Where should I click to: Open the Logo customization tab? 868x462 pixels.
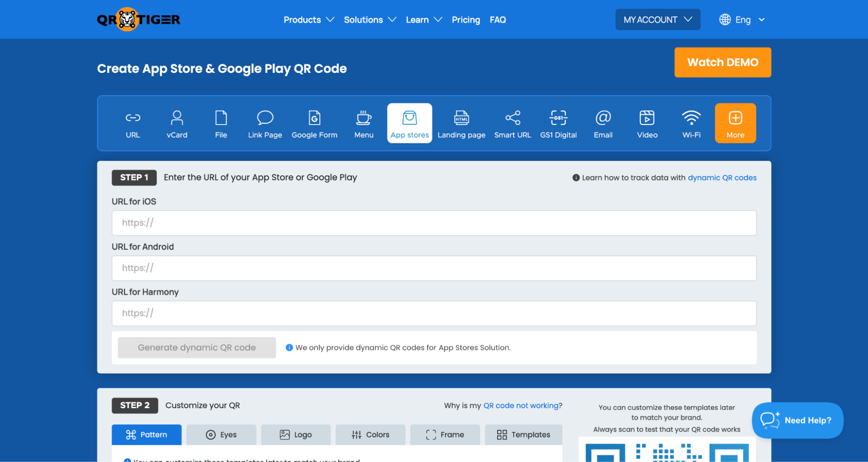point(296,435)
